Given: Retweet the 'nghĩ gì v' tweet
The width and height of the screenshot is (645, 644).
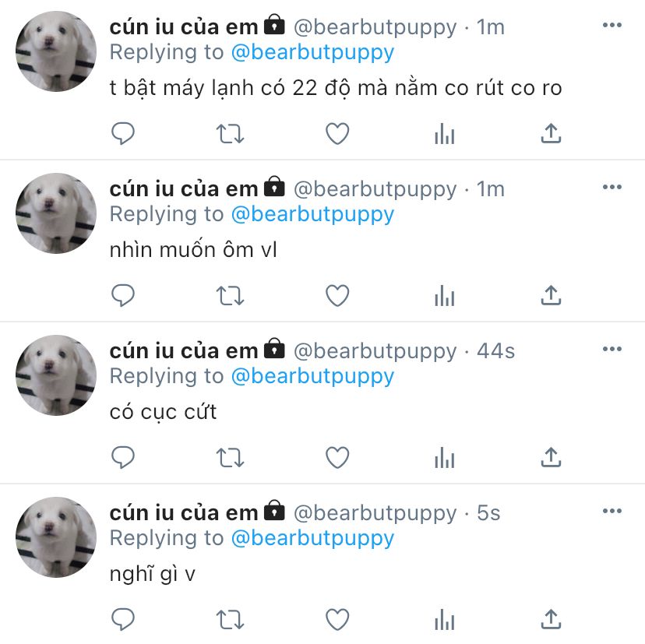Looking at the screenshot, I should click(x=230, y=619).
